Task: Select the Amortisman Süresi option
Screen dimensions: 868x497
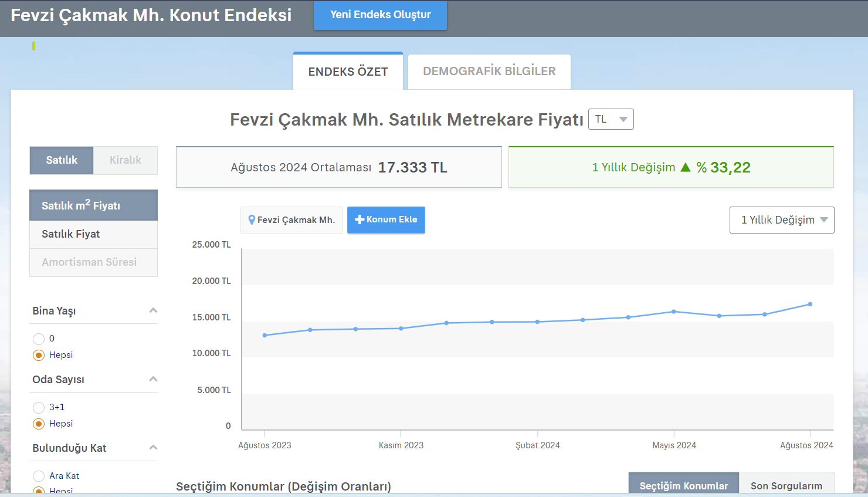Action: [94, 262]
